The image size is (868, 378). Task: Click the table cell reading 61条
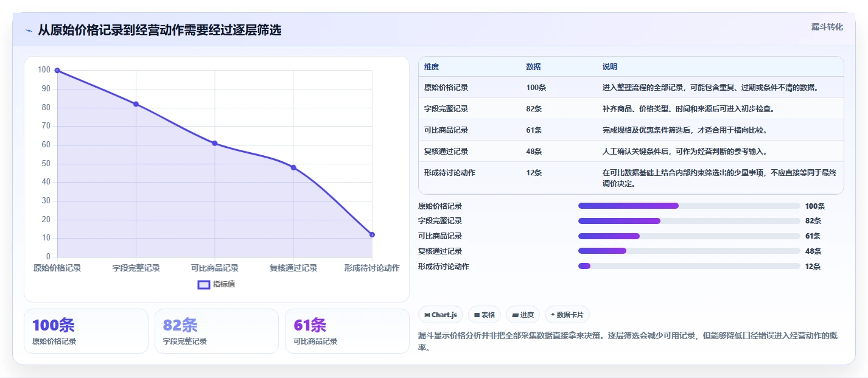coord(534,130)
